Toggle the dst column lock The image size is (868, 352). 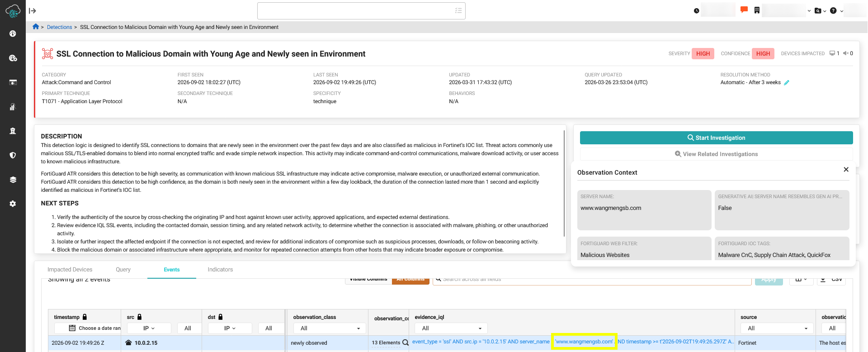click(221, 317)
